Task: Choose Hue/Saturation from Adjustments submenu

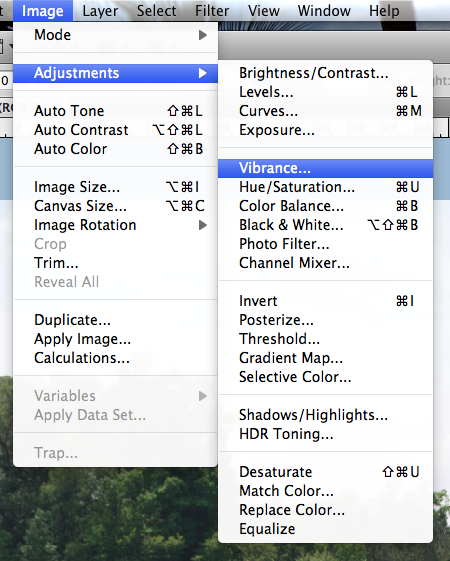Action: (x=325, y=187)
